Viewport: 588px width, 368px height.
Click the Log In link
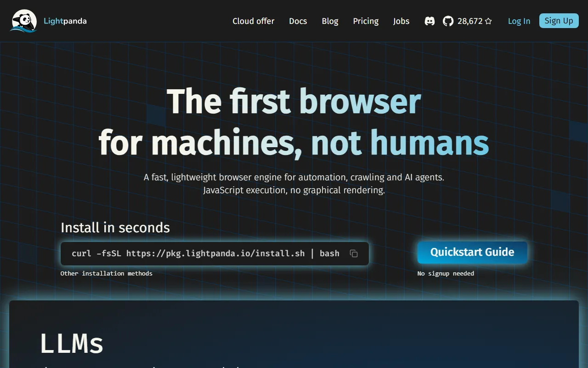point(519,21)
